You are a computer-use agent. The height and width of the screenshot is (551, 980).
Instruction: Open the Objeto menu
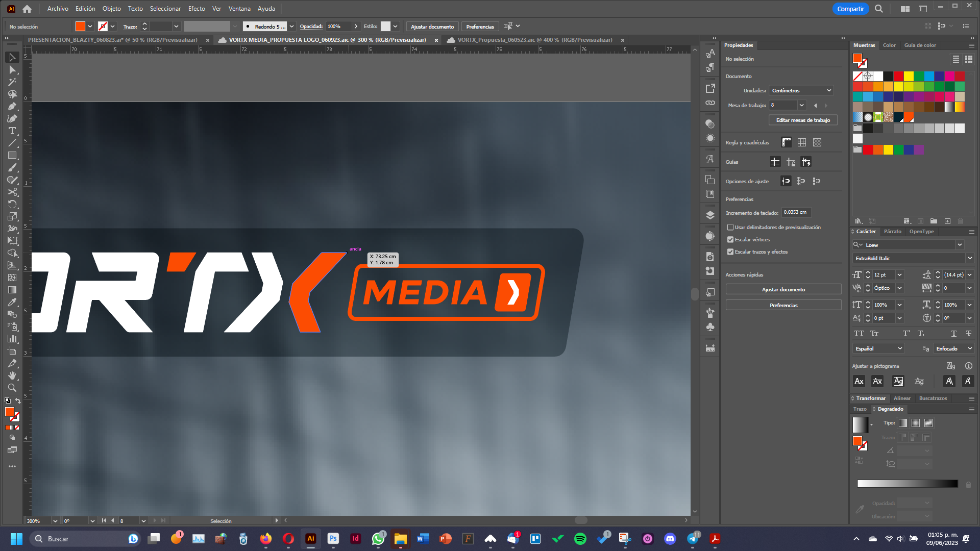coord(111,9)
